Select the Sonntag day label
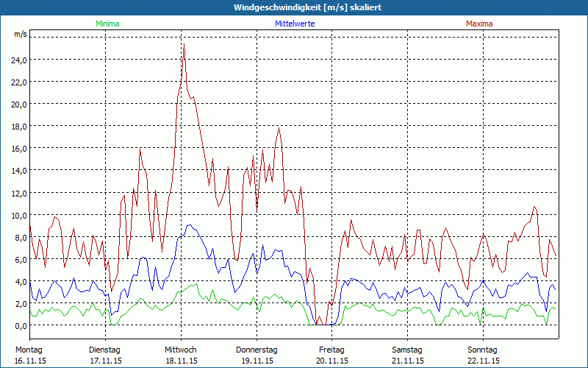The height and width of the screenshot is (368, 588). [x=483, y=350]
